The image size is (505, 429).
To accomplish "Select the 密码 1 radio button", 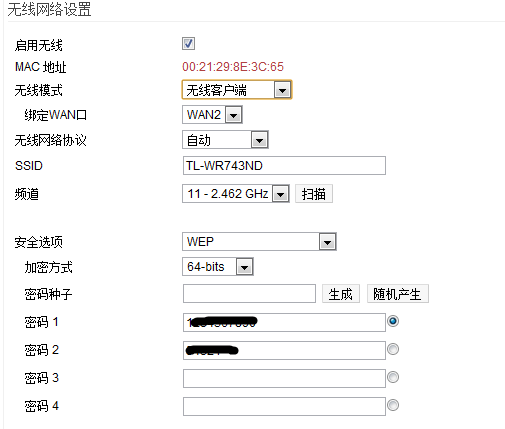I will coord(393,321).
